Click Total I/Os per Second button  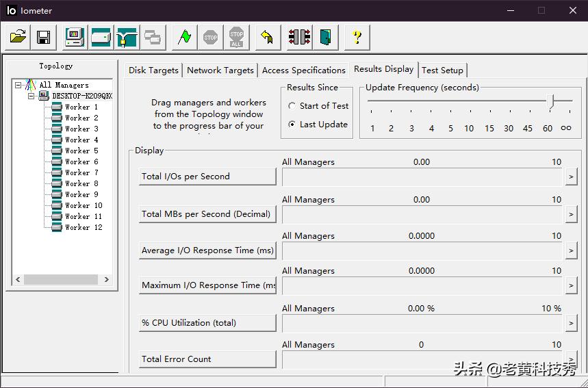click(207, 177)
